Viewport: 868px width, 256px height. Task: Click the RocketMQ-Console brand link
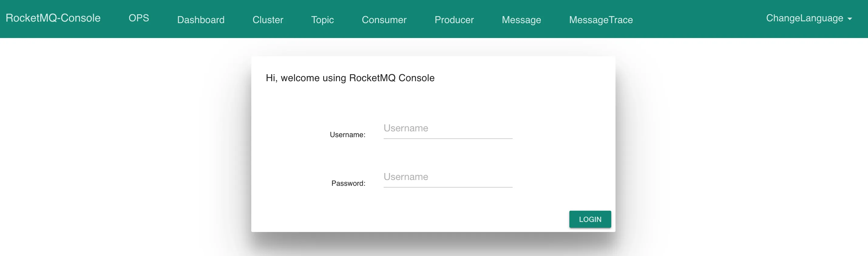point(53,18)
